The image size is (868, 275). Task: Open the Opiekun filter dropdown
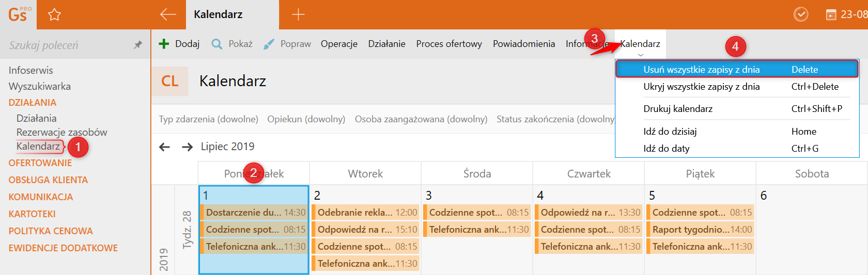(306, 119)
